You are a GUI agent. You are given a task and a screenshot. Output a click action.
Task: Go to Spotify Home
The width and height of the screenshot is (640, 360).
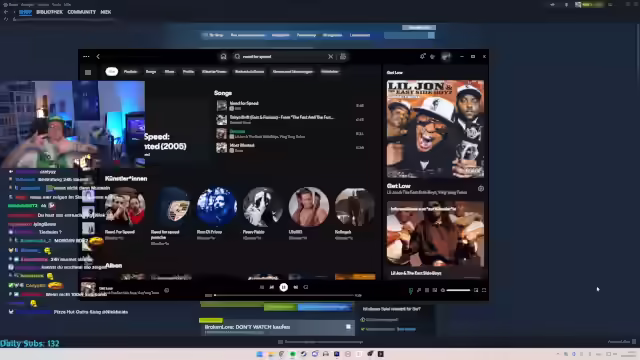[223, 57]
